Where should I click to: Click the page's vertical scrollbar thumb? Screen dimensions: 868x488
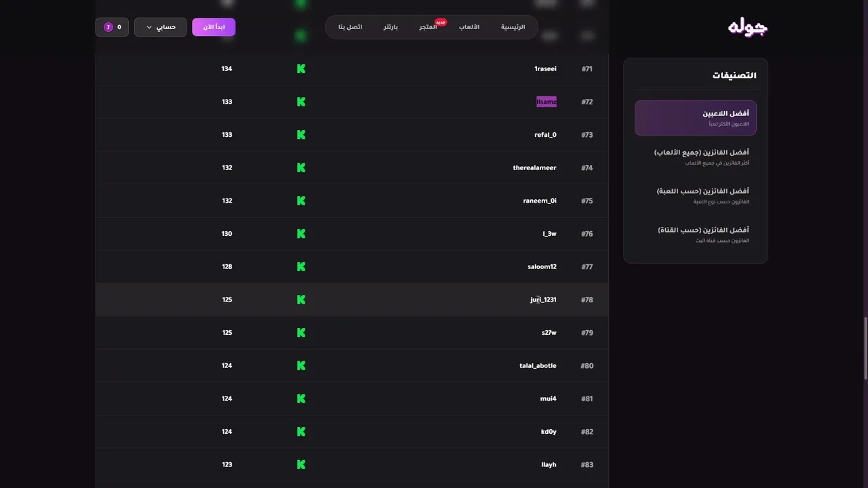tap(865, 348)
